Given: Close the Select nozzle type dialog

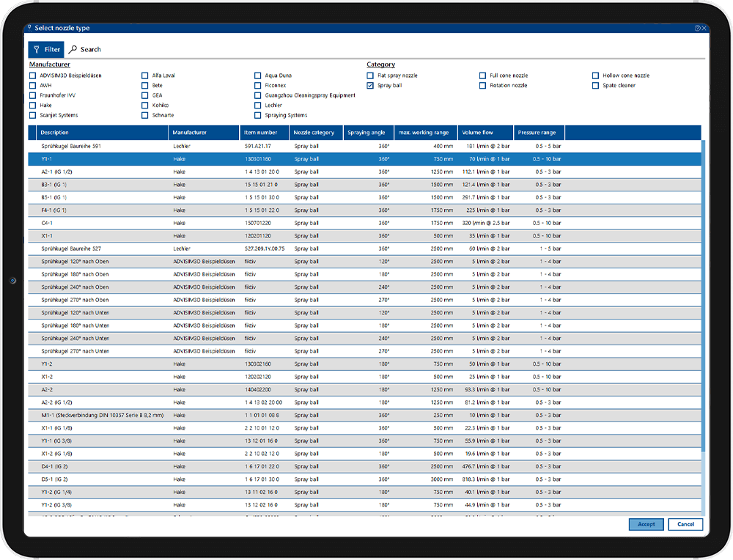Looking at the screenshot, I should coord(704,28).
